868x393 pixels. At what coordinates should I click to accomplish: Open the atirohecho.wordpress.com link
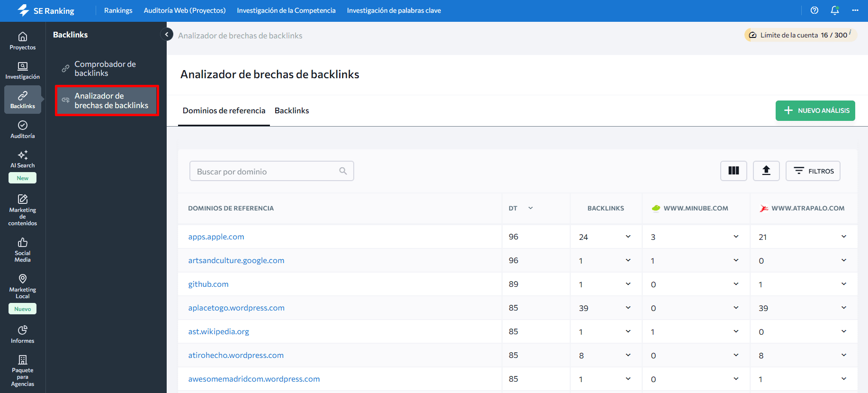click(236, 355)
